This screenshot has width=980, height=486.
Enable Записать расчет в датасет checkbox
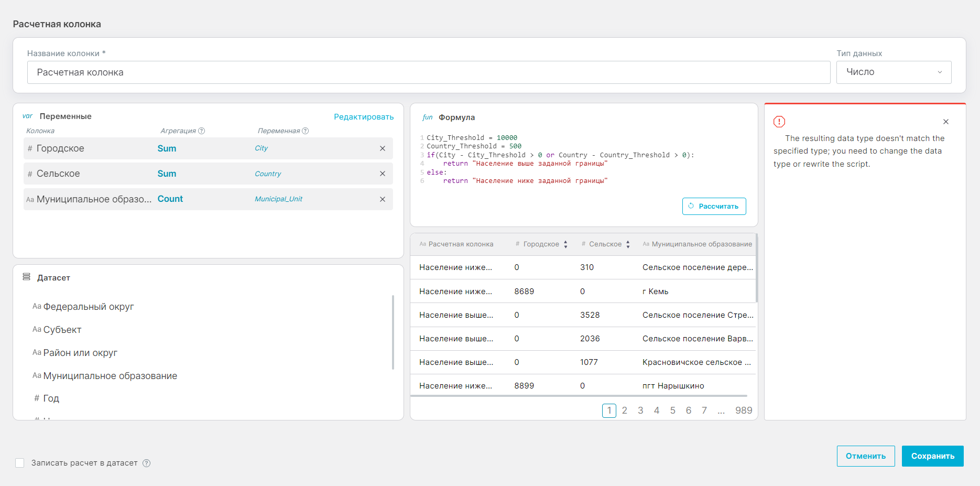[20, 463]
